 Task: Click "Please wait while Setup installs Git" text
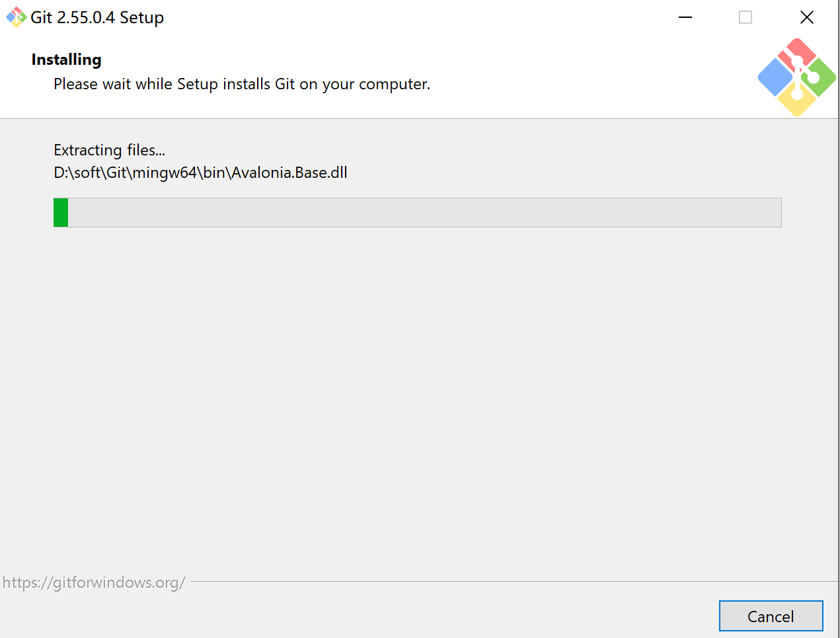click(x=242, y=84)
